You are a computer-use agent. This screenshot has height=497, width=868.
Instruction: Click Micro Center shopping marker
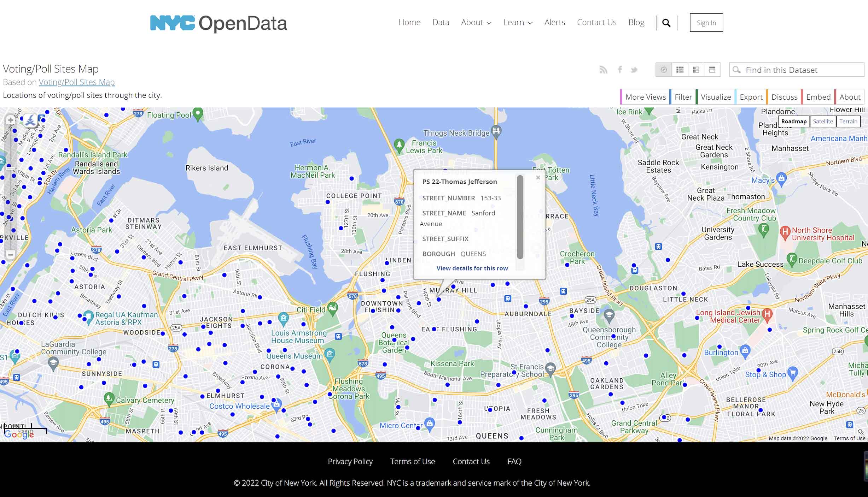(430, 424)
